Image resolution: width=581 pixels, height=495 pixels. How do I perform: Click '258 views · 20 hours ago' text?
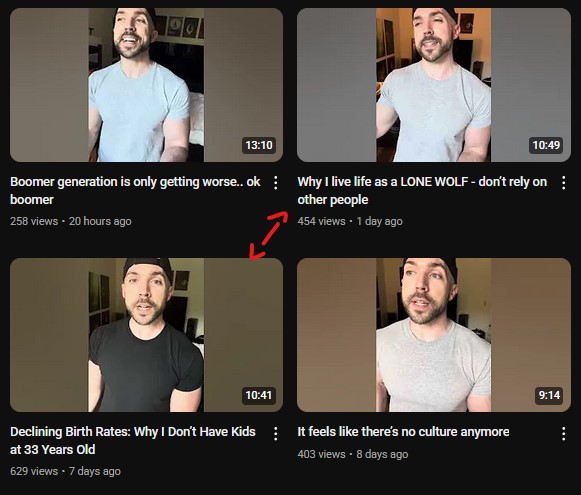click(x=71, y=221)
